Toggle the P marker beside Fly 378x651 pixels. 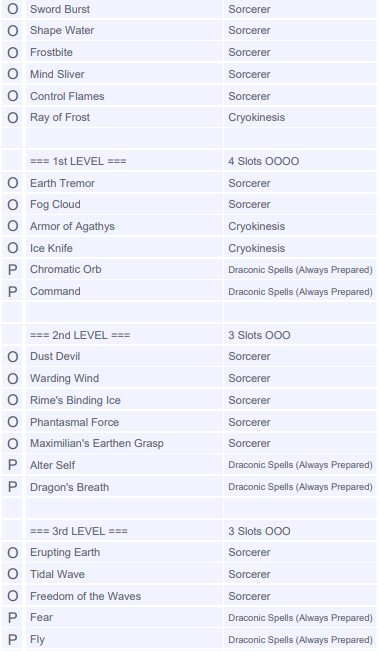12,639
